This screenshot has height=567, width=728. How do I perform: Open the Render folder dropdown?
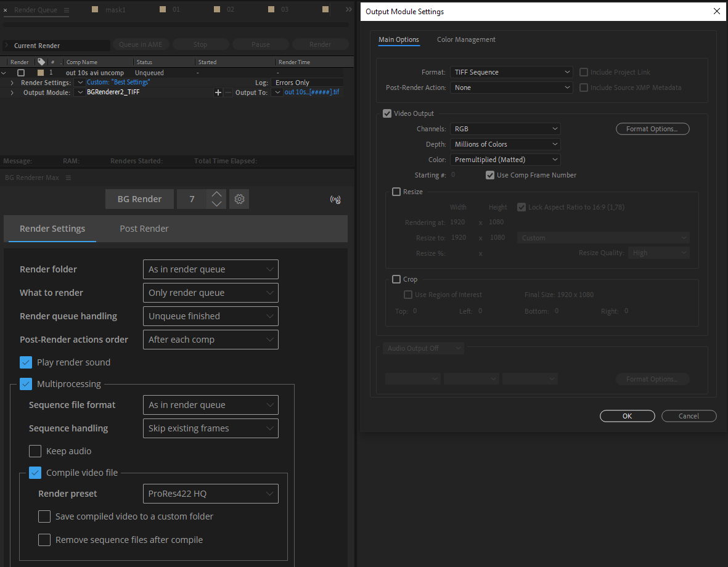(x=211, y=269)
